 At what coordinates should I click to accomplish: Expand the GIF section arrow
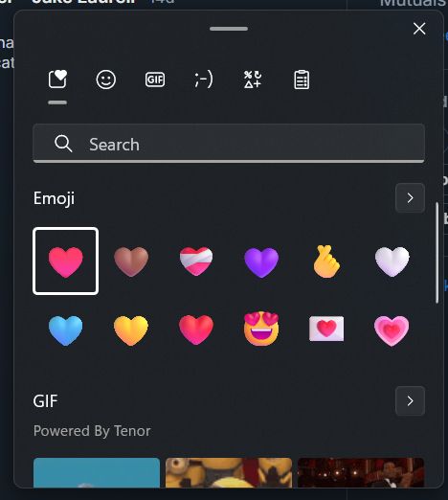[410, 400]
